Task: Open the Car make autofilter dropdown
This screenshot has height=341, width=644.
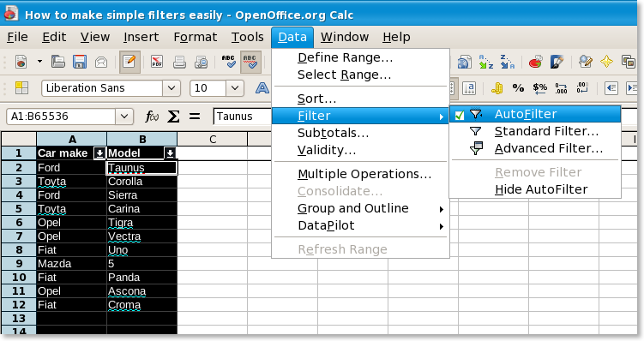Action: [99, 153]
